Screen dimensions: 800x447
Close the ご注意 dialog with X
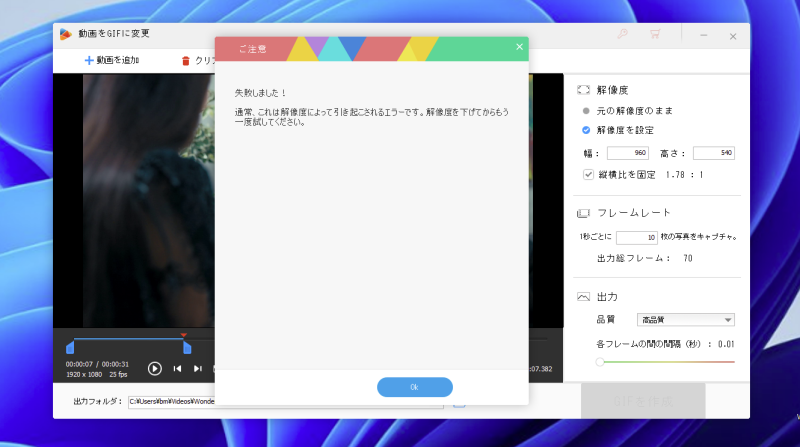519,47
